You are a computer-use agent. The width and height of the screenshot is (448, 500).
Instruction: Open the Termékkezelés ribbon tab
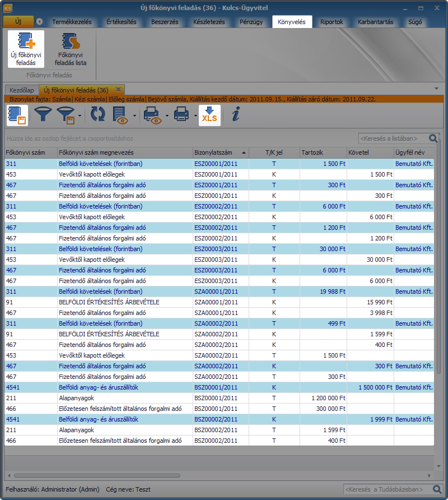pyautogui.click(x=72, y=22)
